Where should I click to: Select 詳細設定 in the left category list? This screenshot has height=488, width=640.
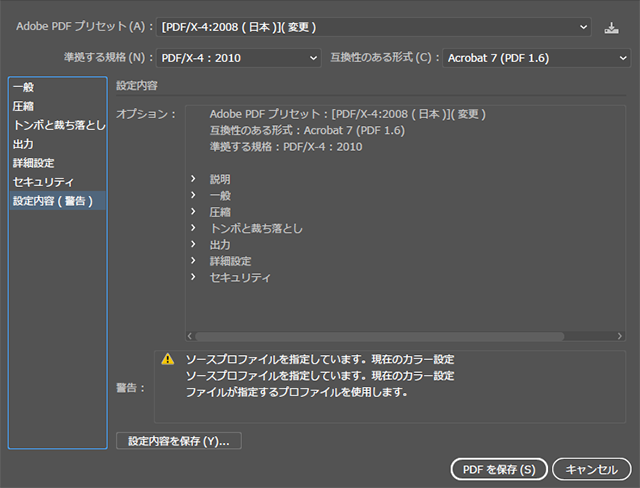58,163
